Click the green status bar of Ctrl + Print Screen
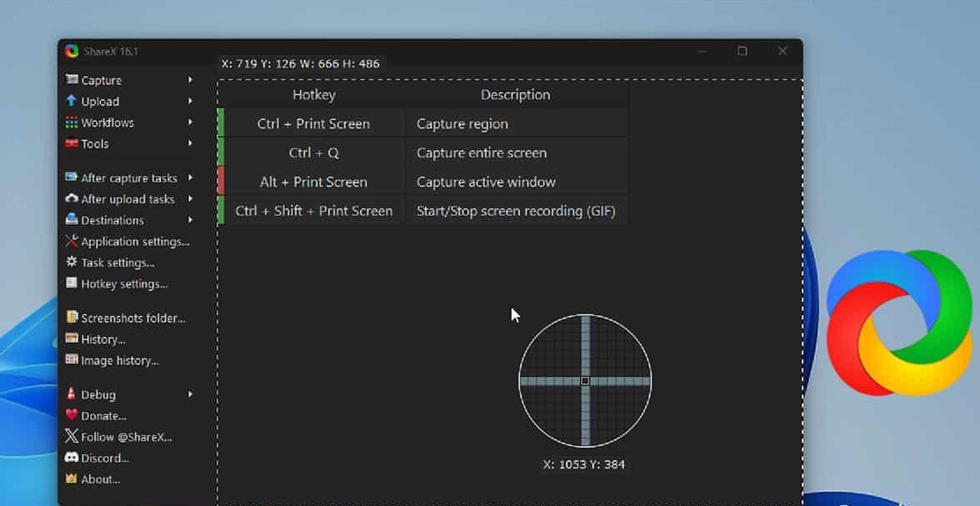Screen dimensions: 980x506 (221, 123)
